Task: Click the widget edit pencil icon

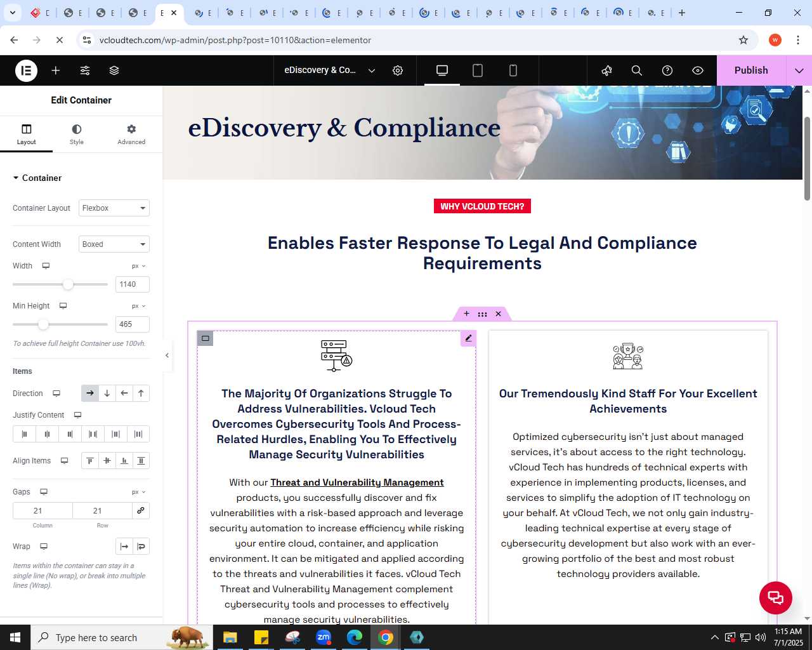Action: [x=468, y=338]
